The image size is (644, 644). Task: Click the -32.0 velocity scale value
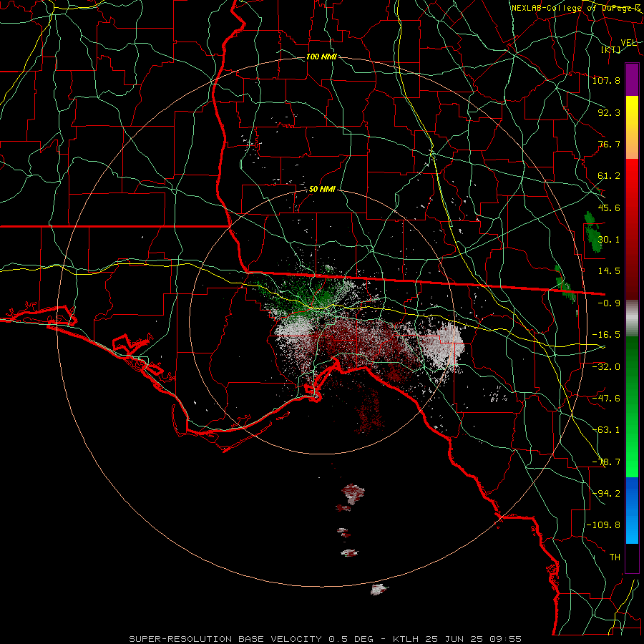coord(606,366)
